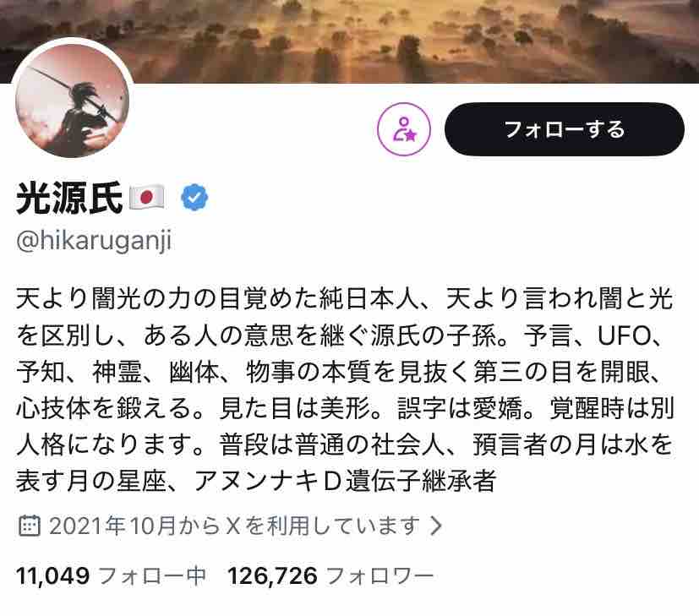Click the フォロワー followers label
The width and height of the screenshot is (699, 616).
380,576
